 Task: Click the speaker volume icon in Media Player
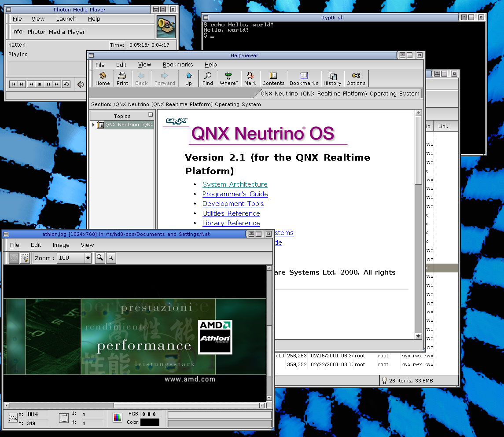pos(81,84)
